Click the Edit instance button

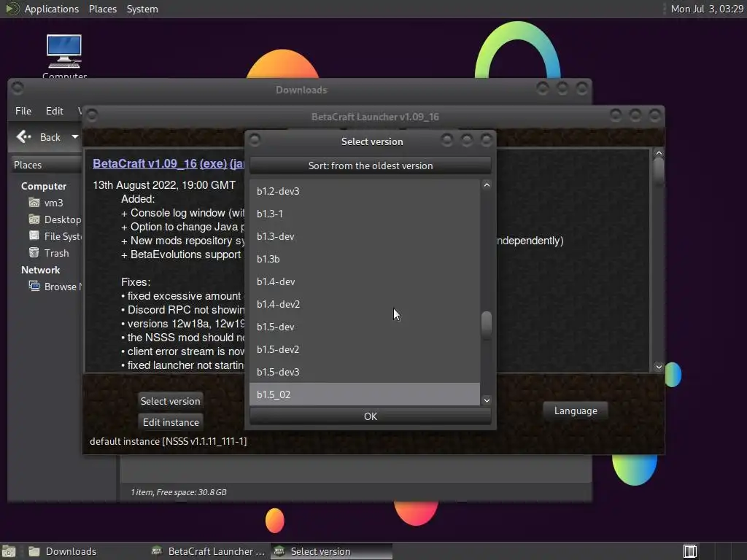[x=171, y=422]
